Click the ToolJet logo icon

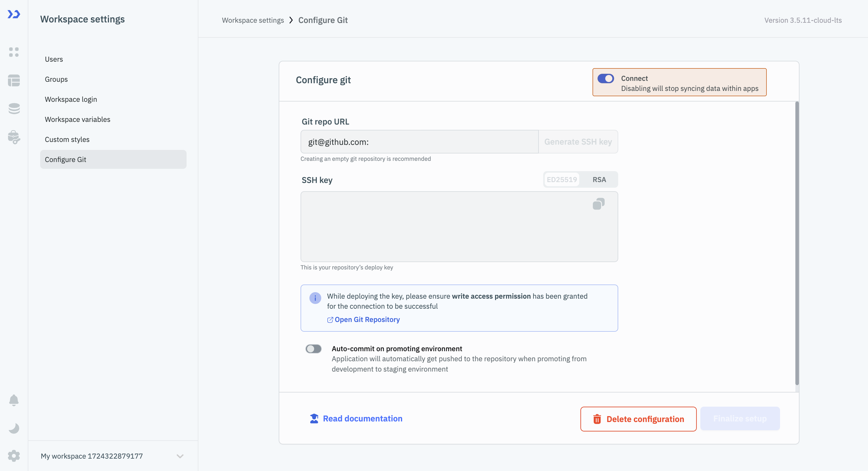[x=14, y=14]
